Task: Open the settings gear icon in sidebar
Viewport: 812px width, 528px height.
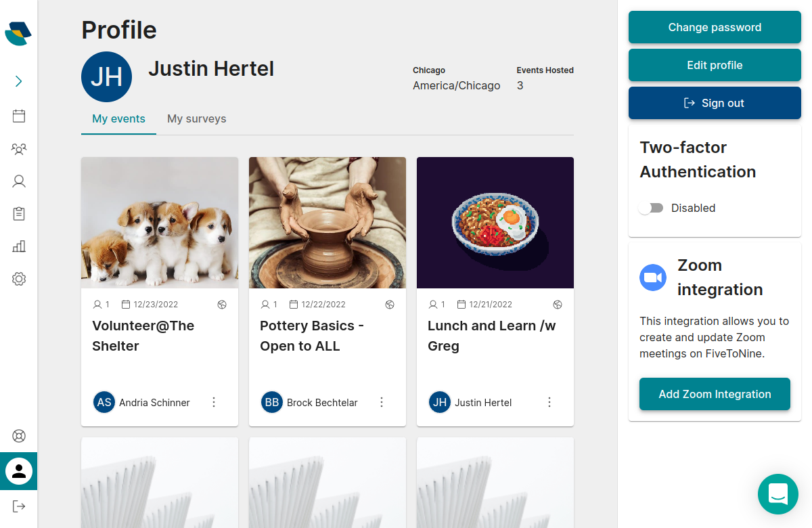Action: [19, 279]
